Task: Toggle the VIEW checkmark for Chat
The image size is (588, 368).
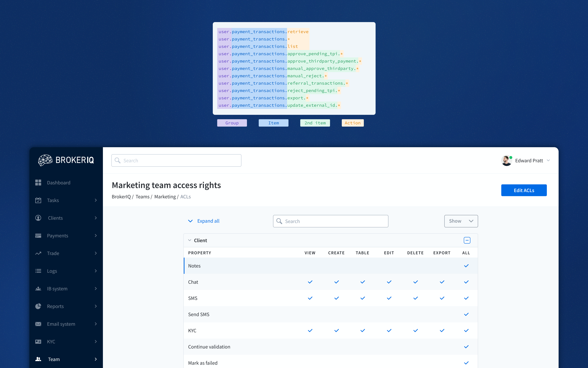Action: 310,282
